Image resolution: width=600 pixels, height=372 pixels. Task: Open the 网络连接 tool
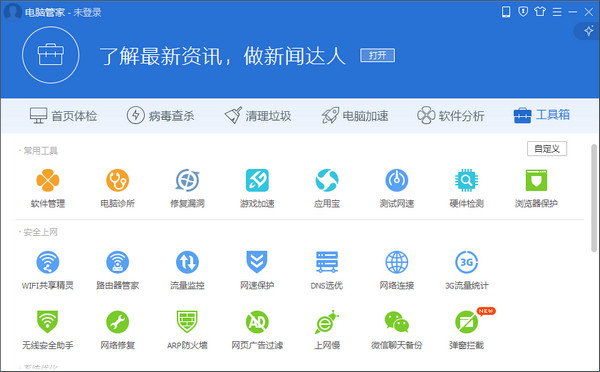396,270
